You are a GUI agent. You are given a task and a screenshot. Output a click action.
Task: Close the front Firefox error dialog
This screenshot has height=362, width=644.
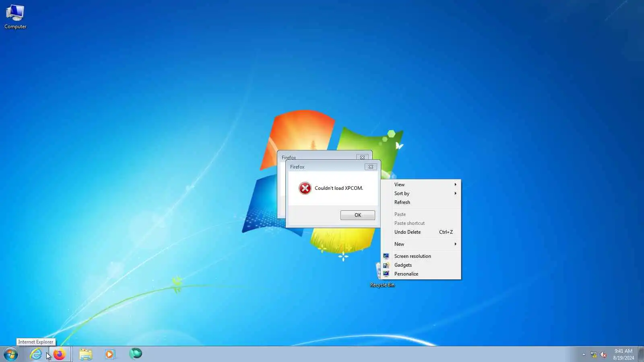tap(371, 167)
